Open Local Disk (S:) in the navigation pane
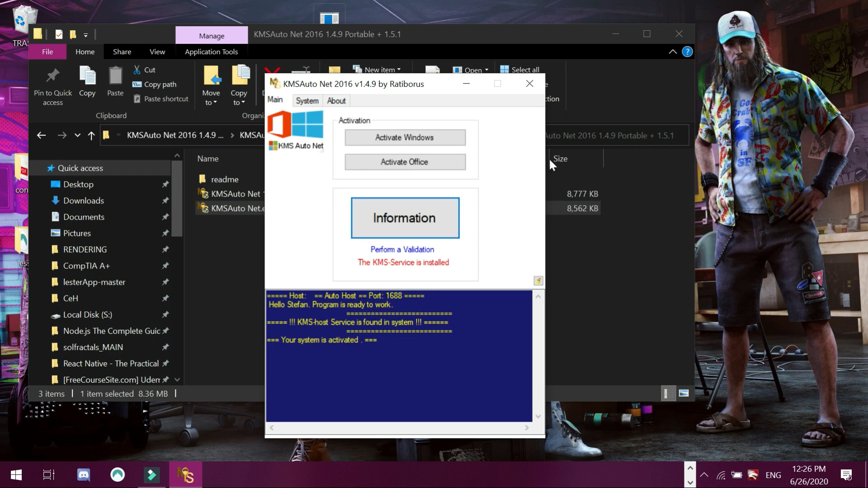 pos(88,314)
